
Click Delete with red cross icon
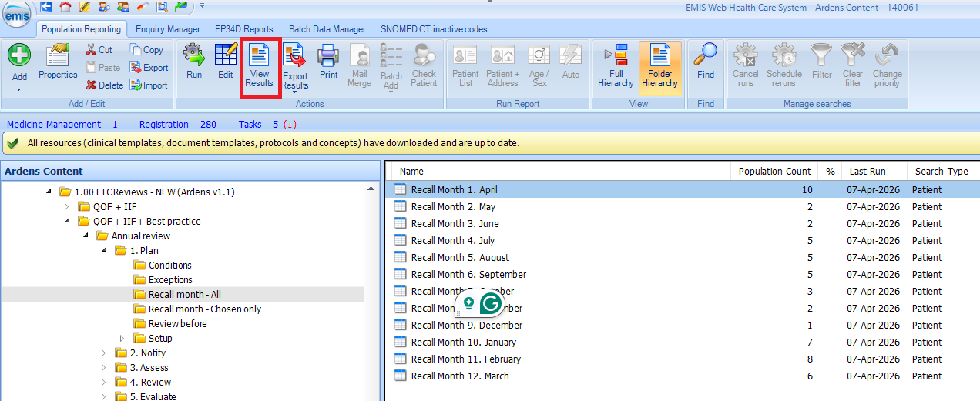click(104, 85)
